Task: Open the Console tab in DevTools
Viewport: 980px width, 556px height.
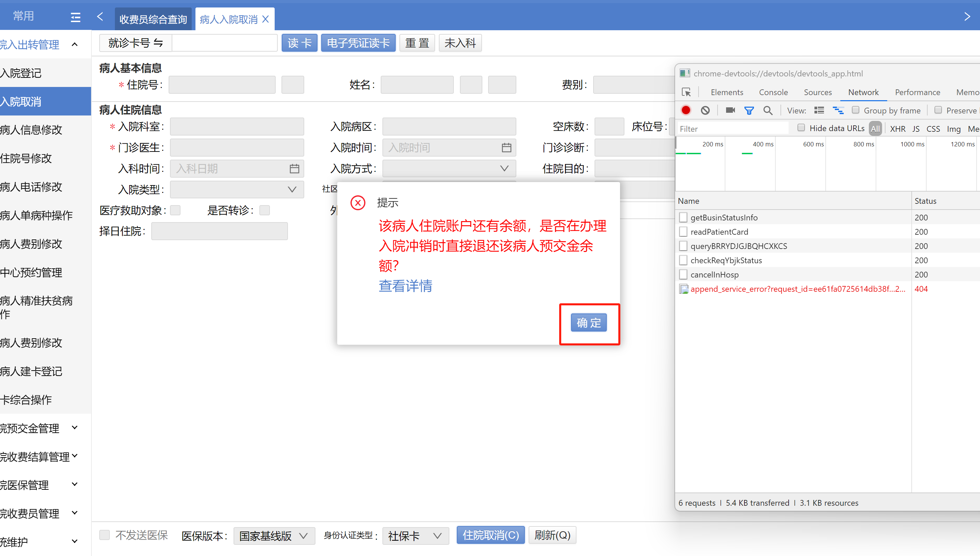Action: 773,92
